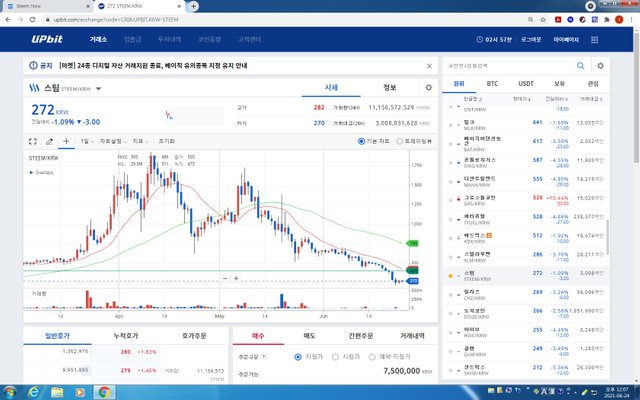Screen dimensions: 640x400
Task: Click the 공지 notice info icon
Action: click(33, 65)
